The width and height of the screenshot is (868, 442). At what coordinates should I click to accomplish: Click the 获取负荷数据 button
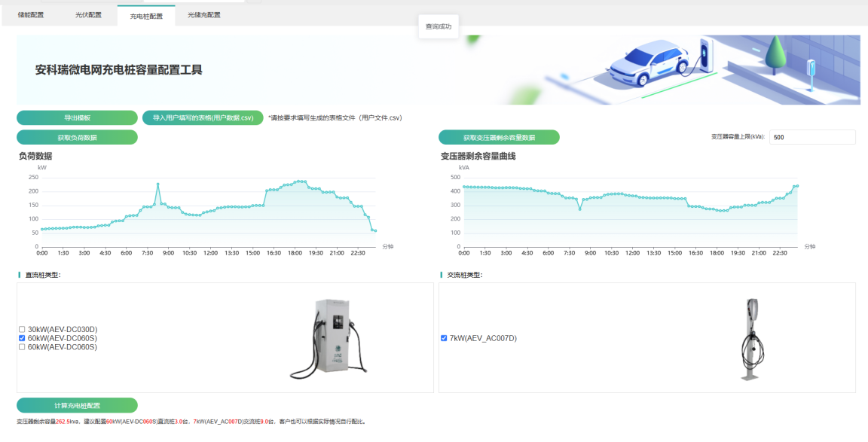click(77, 137)
